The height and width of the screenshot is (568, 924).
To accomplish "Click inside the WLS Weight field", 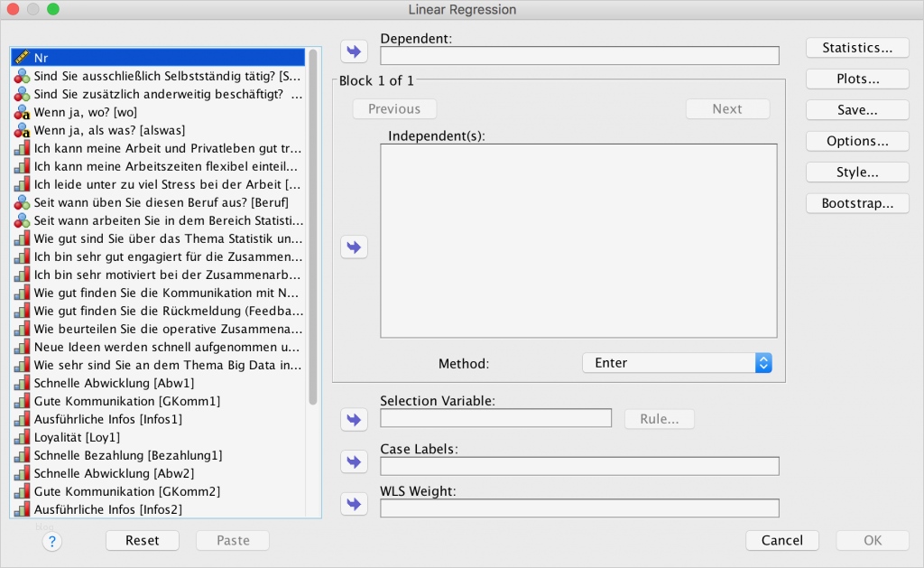I will point(579,508).
